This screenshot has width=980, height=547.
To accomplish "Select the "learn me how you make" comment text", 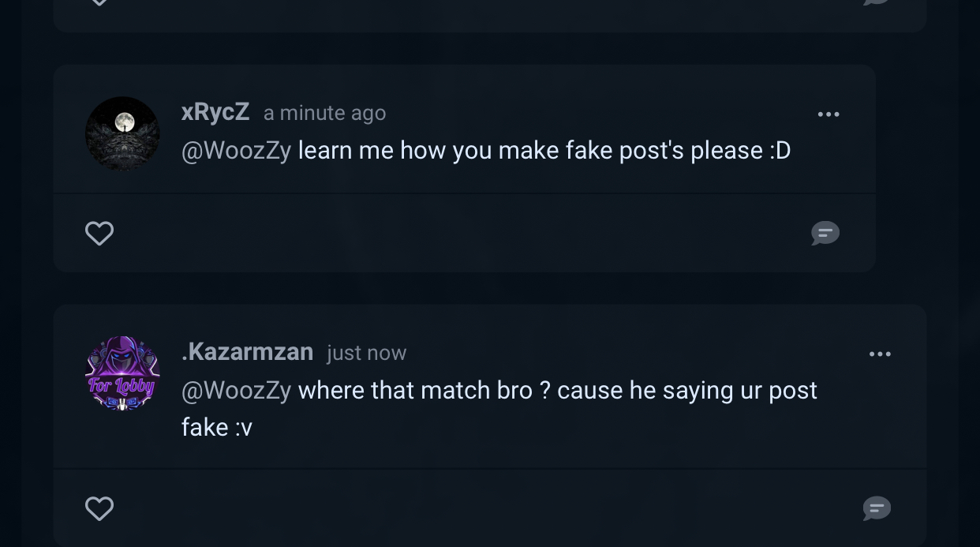I will coord(544,150).
